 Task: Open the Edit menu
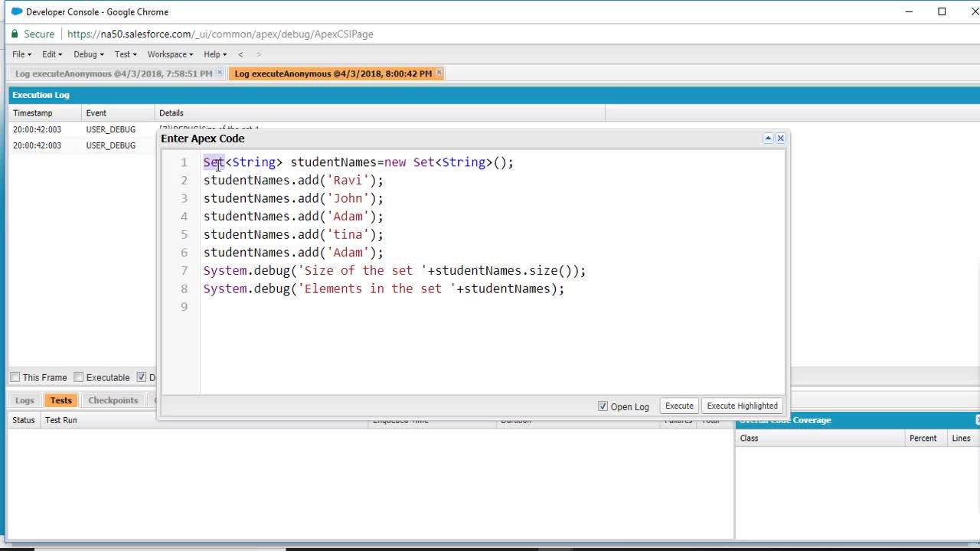(52, 54)
